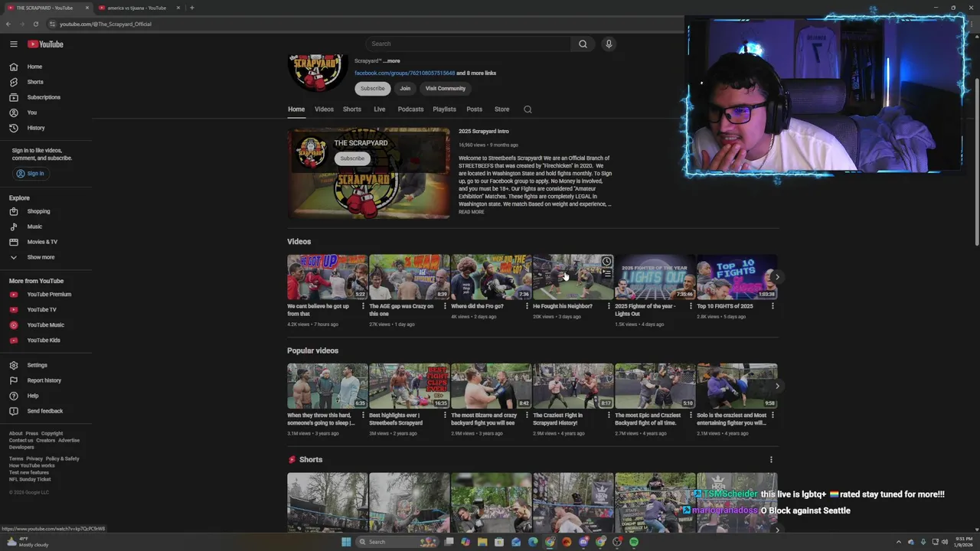980x551 pixels.
Task: Open options menu for We cant believe video
Action: tap(363, 306)
